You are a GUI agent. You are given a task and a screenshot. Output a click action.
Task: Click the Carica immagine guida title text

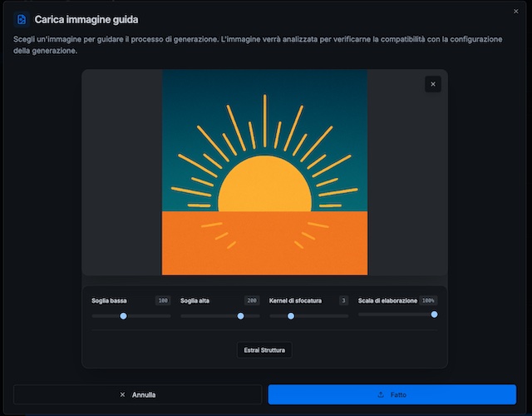[x=86, y=19]
